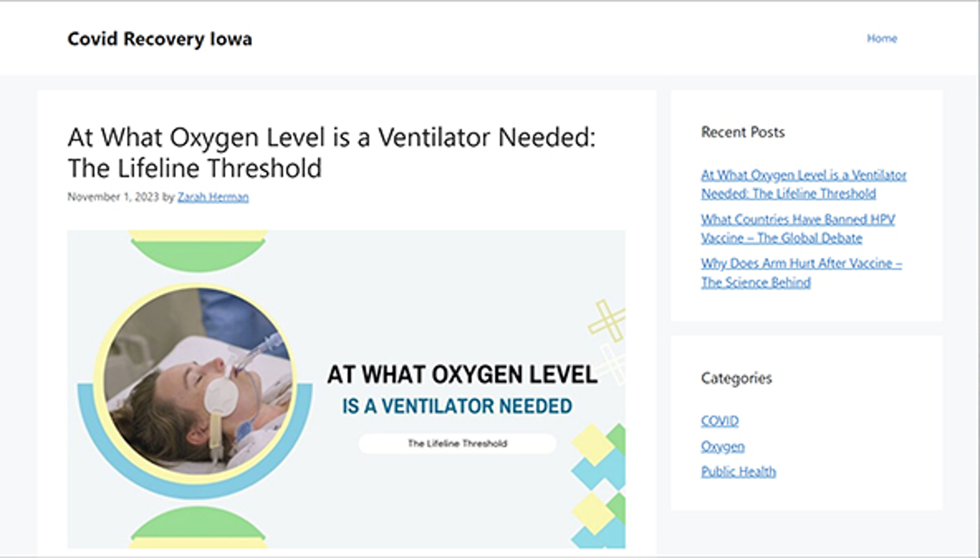Click the Recent Posts sidebar heading
The height and width of the screenshot is (558, 980).
coord(743,132)
